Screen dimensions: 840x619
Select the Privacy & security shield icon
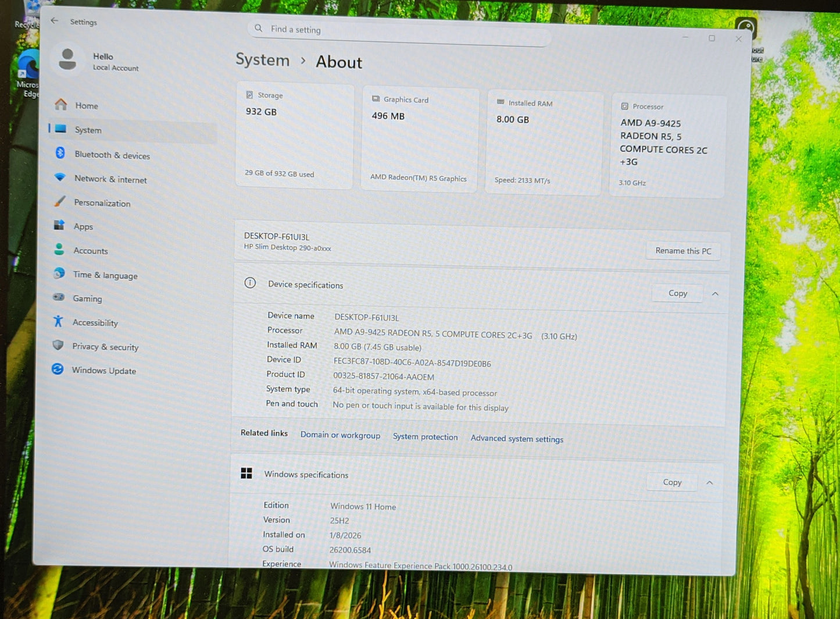[x=58, y=345]
